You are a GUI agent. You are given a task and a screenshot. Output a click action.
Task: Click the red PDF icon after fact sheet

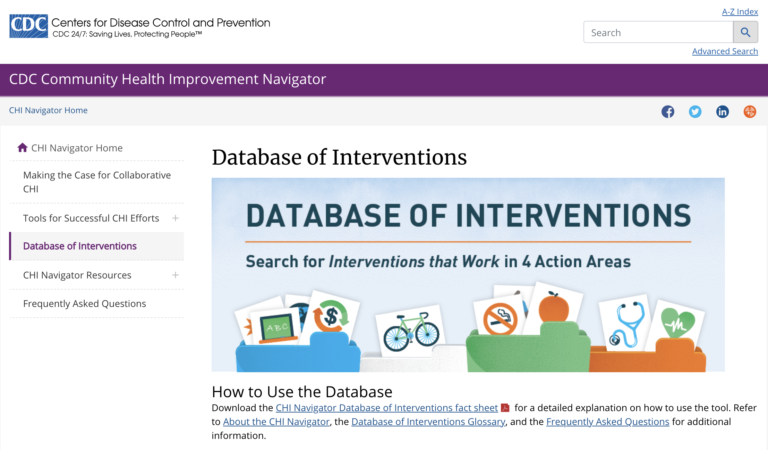(505, 408)
